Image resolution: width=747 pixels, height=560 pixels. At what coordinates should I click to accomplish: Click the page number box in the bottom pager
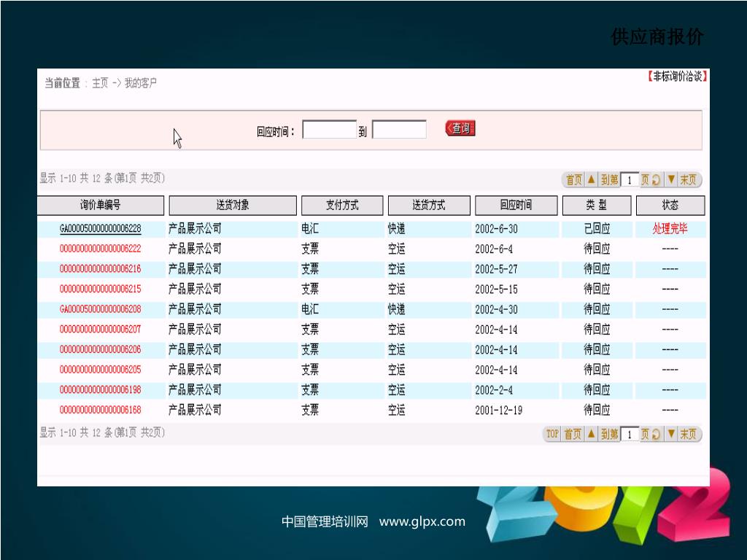630,435
